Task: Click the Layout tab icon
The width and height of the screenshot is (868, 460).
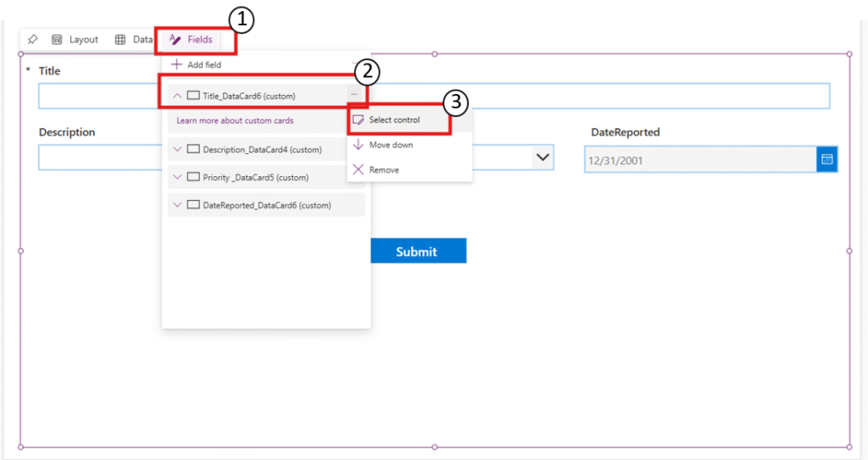Action: pos(57,39)
